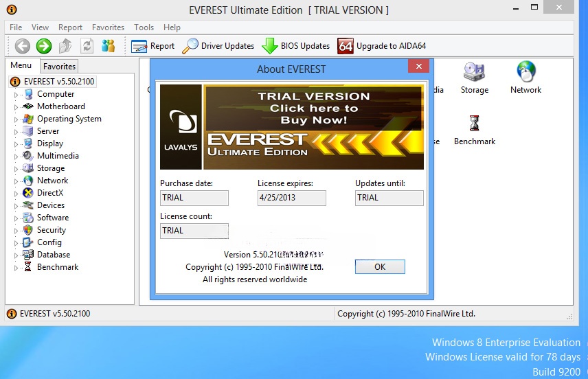Expand the Benchmark tree node
The width and height of the screenshot is (588, 379).
(16, 268)
